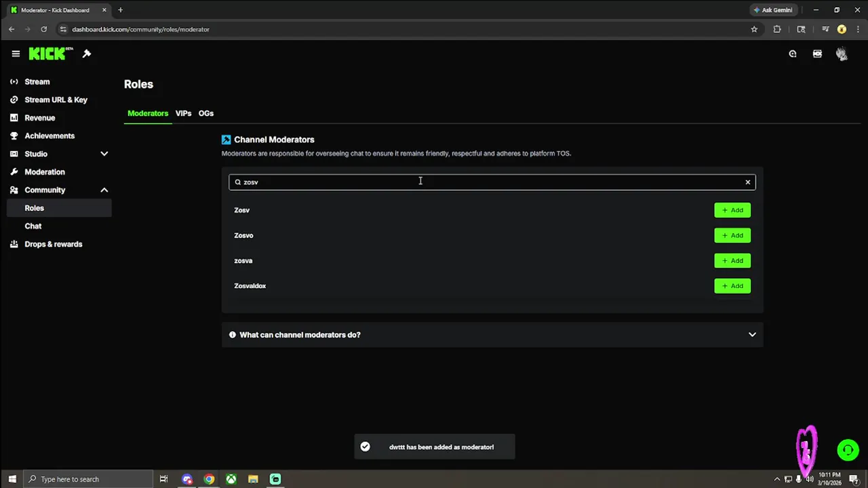Focus the moderator search field

tap(492, 182)
